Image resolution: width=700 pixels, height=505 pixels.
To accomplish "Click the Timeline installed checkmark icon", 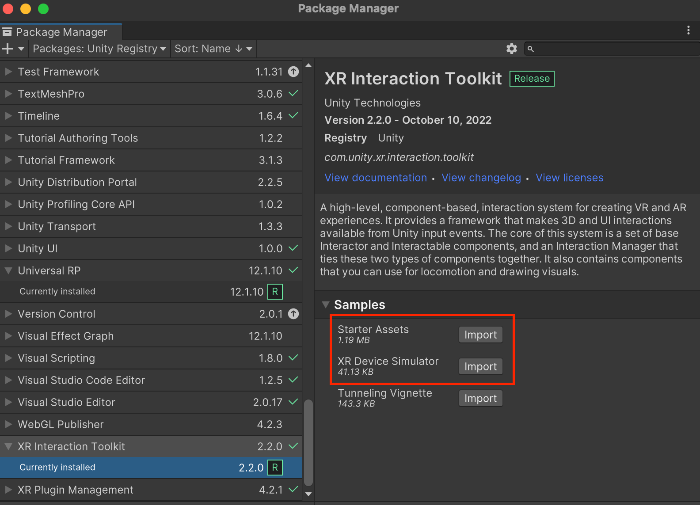I will tap(293, 115).
